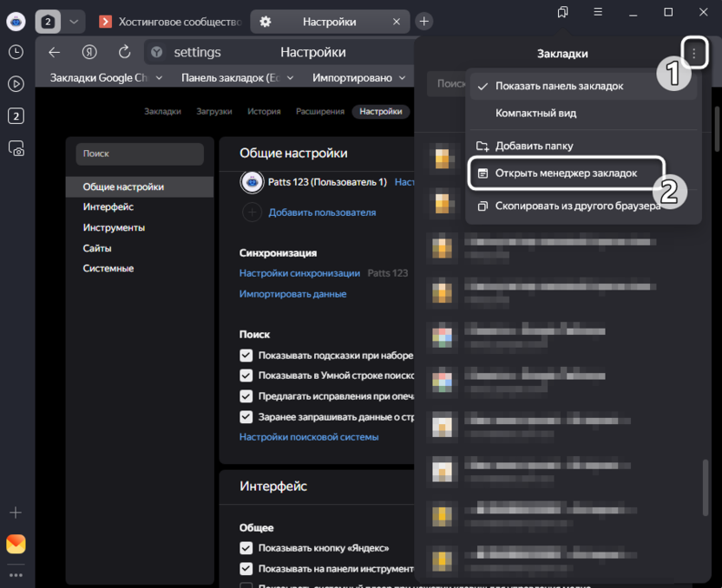Open the three-dots sidebar options

(x=16, y=575)
